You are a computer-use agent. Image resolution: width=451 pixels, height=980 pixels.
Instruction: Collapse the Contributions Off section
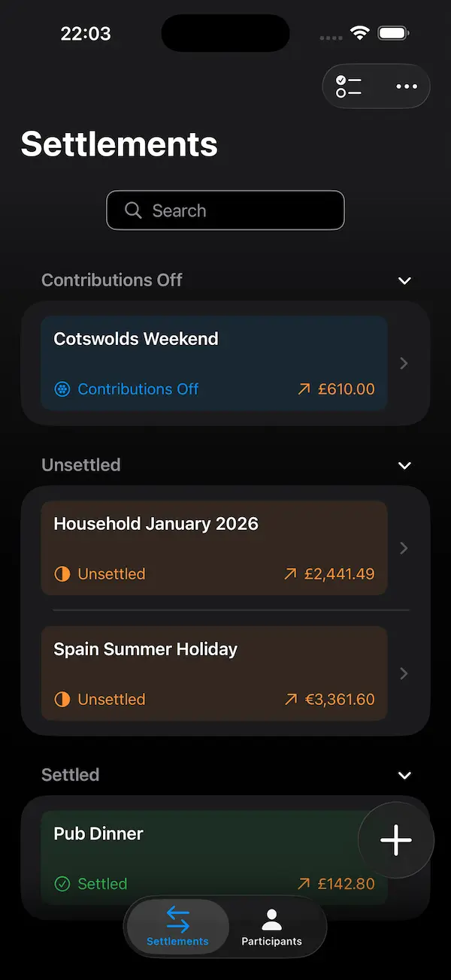[x=404, y=280]
